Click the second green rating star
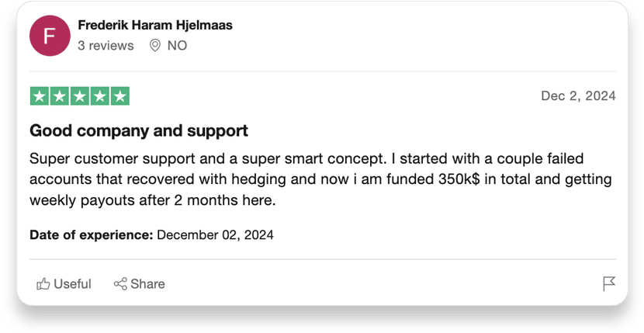This screenshot has width=644, height=333. (60, 96)
